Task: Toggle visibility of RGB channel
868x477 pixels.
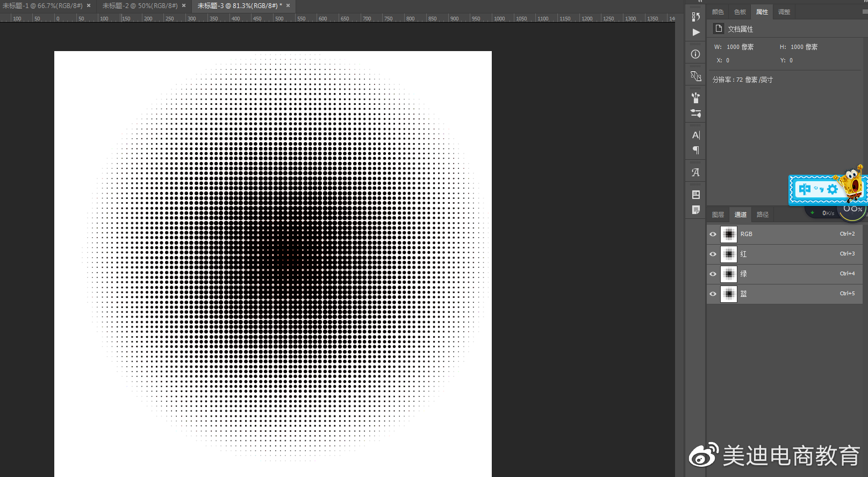Action: [713, 234]
